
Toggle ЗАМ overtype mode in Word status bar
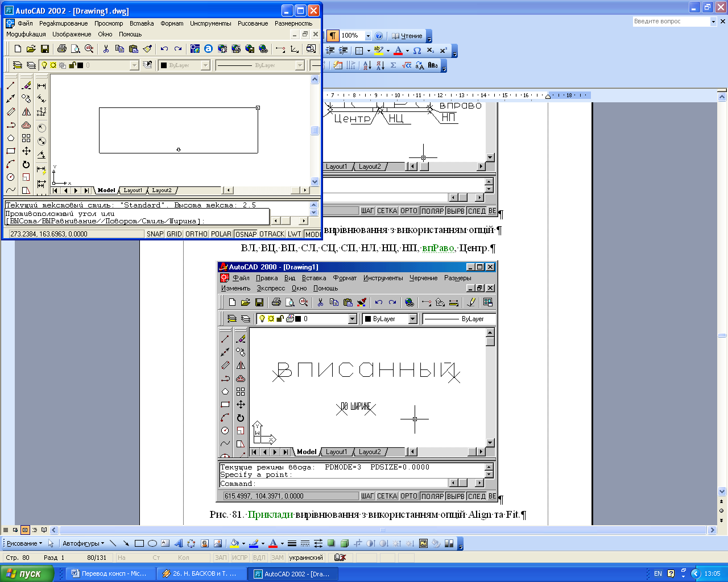pyautogui.click(x=277, y=558)
